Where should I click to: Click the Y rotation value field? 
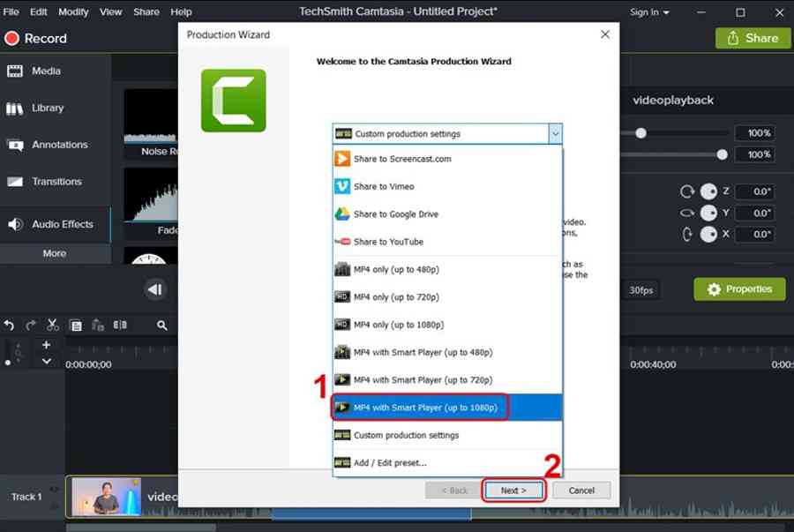[755, 214]
